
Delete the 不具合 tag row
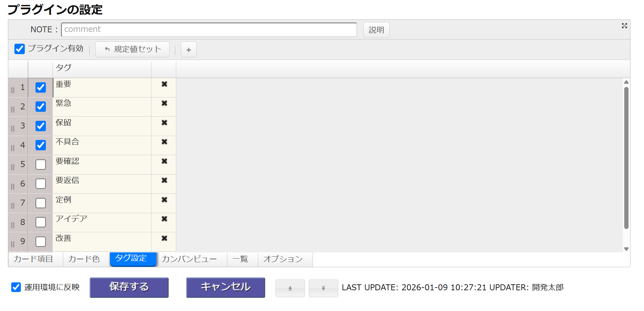pos(164,142)
